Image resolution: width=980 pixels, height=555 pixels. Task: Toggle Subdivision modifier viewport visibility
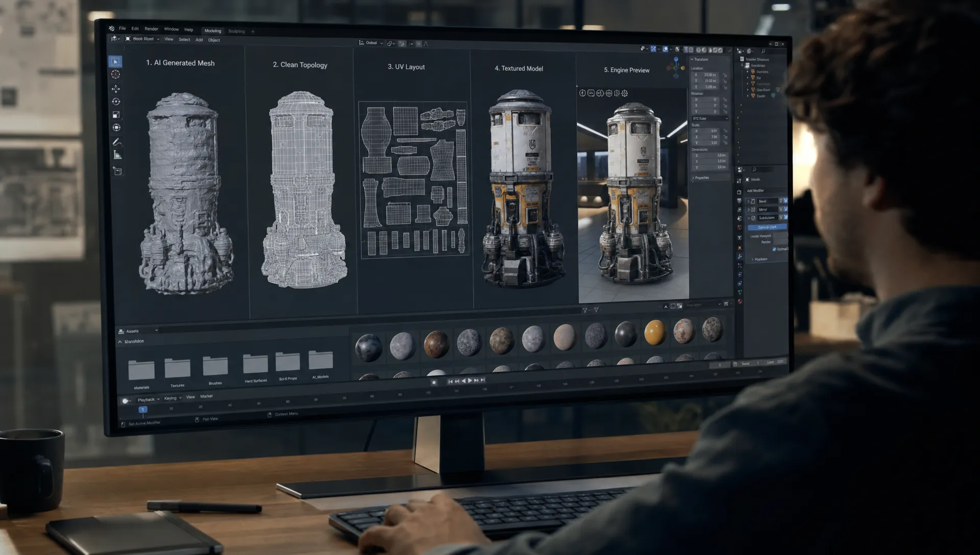pyautogui.click(x=786, y=218)
